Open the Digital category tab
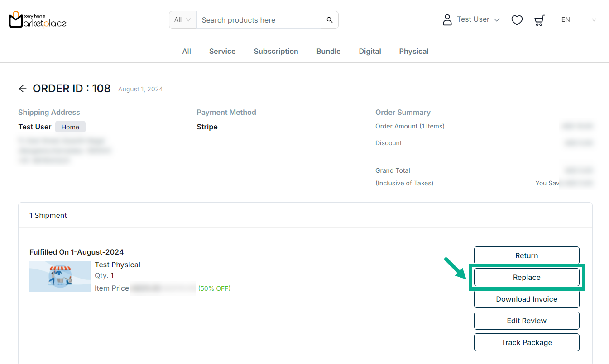This screenshot has width=609, height=364. pyautogui.click(x=369, y=51)
